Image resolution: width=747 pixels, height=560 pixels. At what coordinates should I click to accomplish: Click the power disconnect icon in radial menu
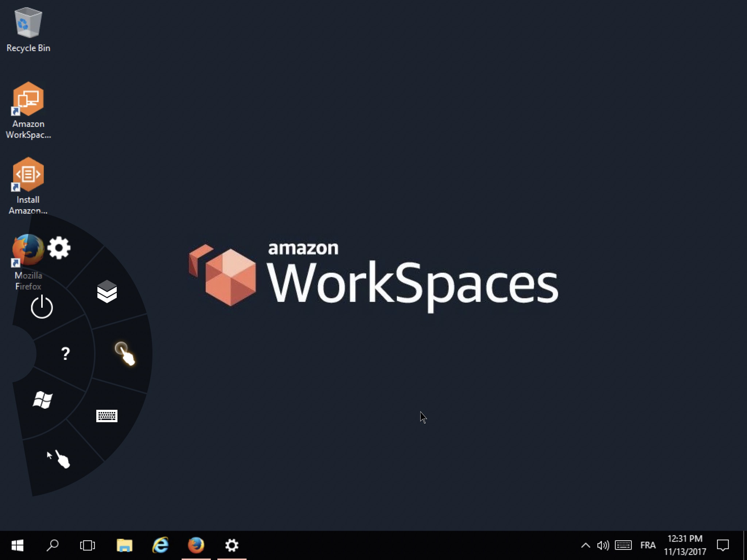42,307
